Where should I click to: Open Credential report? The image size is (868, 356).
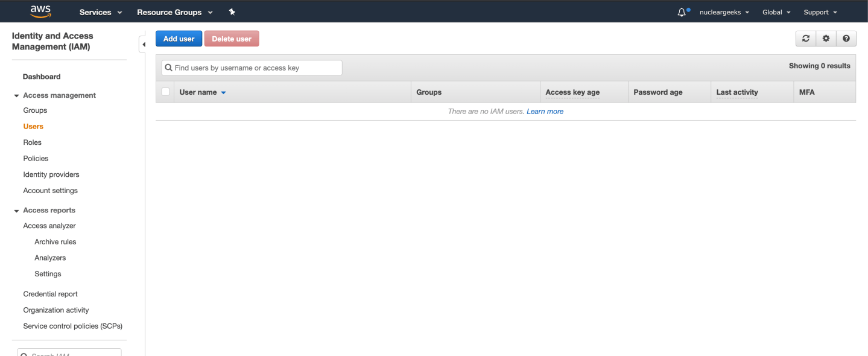(51, 294)
